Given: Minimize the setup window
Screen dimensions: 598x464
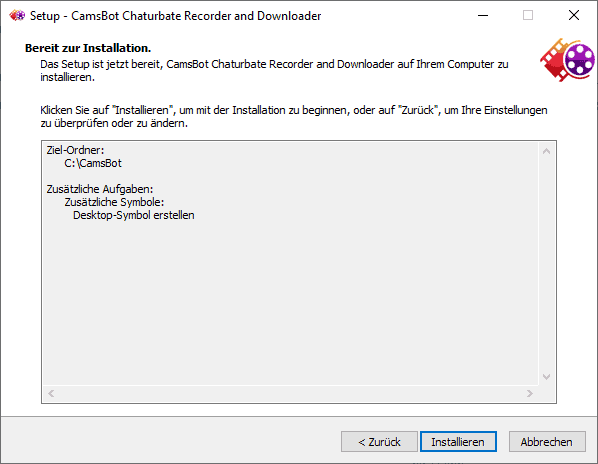Looking at the screenshot, I should 483,15.
